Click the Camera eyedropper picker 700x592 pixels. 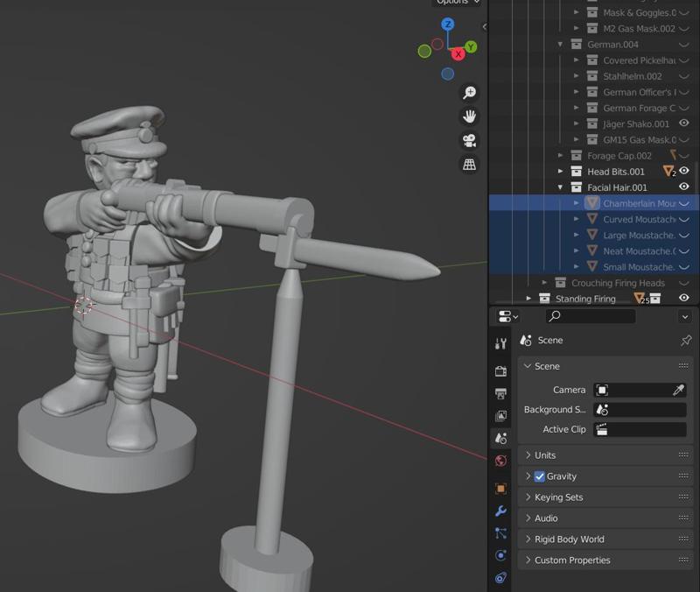pyautogui.click(x=681, y=387)
